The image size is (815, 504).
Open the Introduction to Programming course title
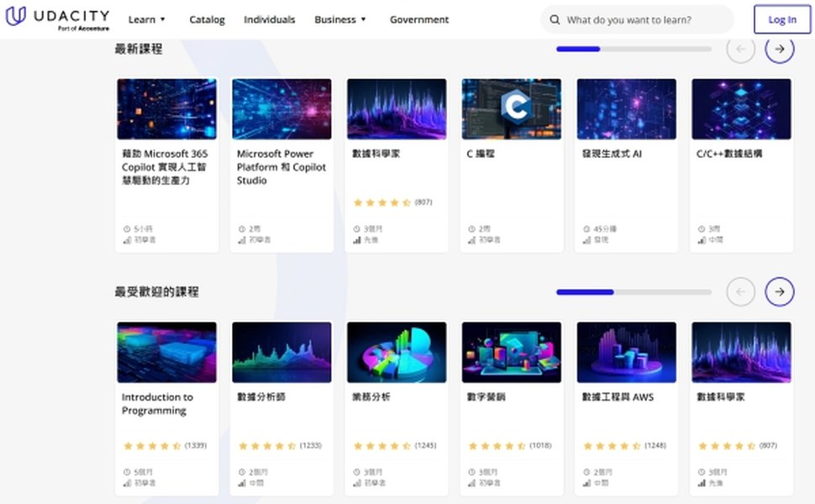[157, 404]
